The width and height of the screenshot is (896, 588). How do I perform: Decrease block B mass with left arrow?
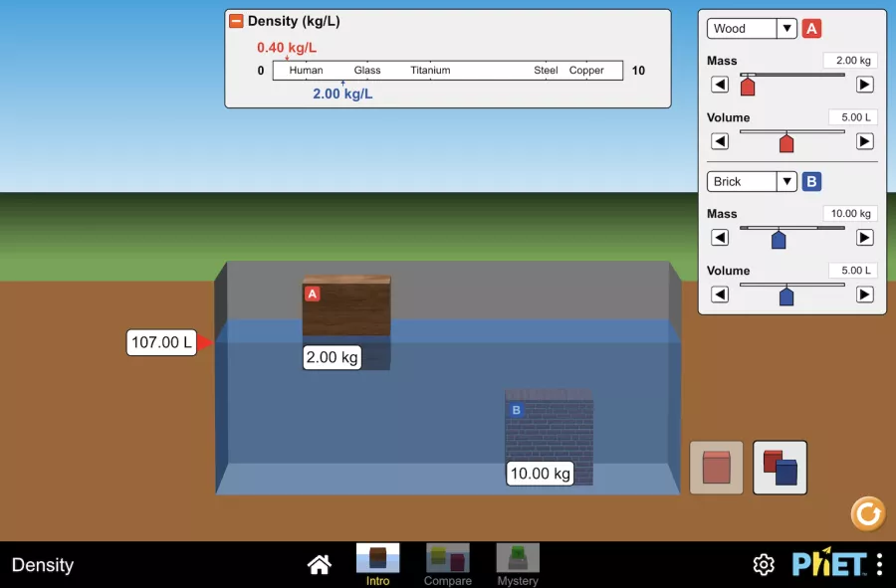pos(720,237)
